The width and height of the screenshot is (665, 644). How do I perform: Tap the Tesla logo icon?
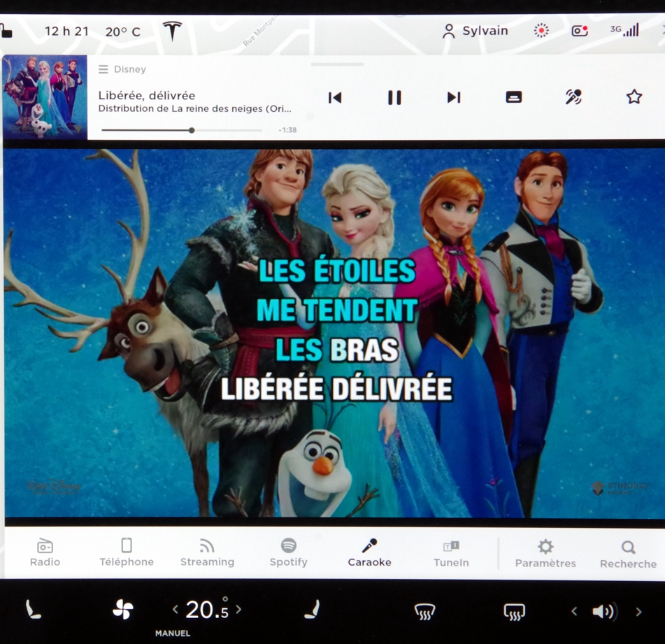click(172, 31)
